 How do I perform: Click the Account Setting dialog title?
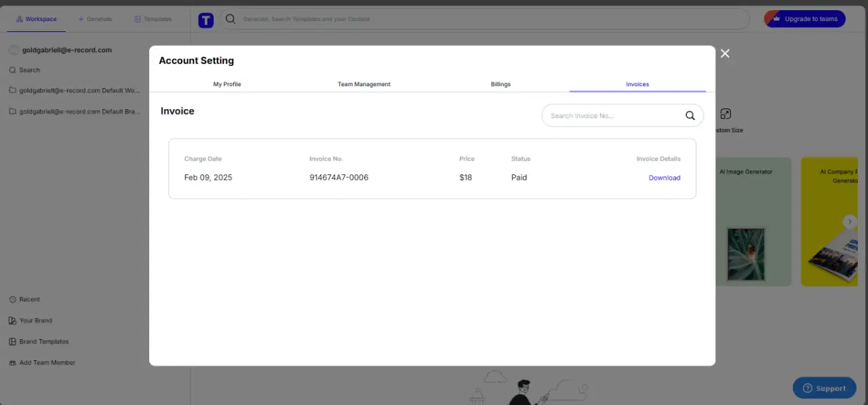pyautogui.click(x=196, y=60)
